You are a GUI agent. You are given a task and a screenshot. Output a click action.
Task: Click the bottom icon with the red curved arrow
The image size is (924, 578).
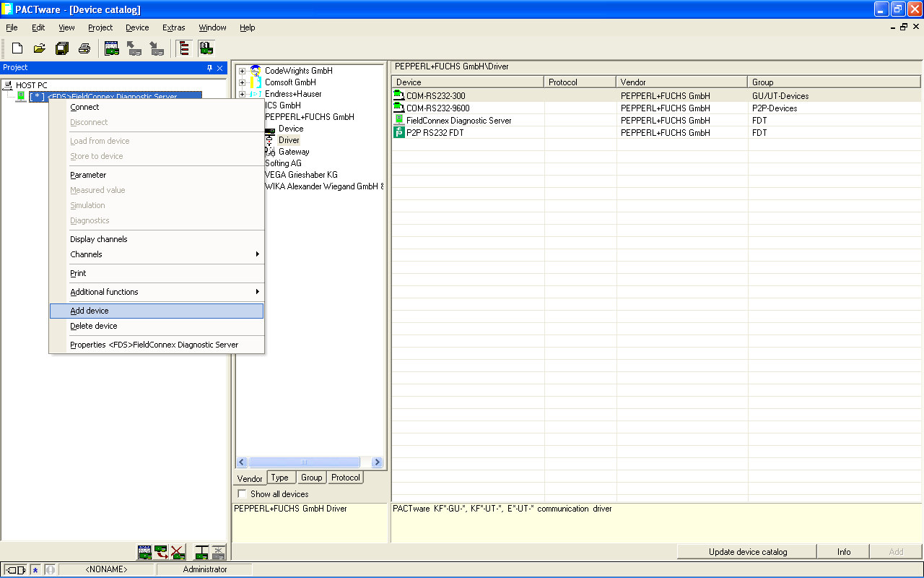(161, 553)
